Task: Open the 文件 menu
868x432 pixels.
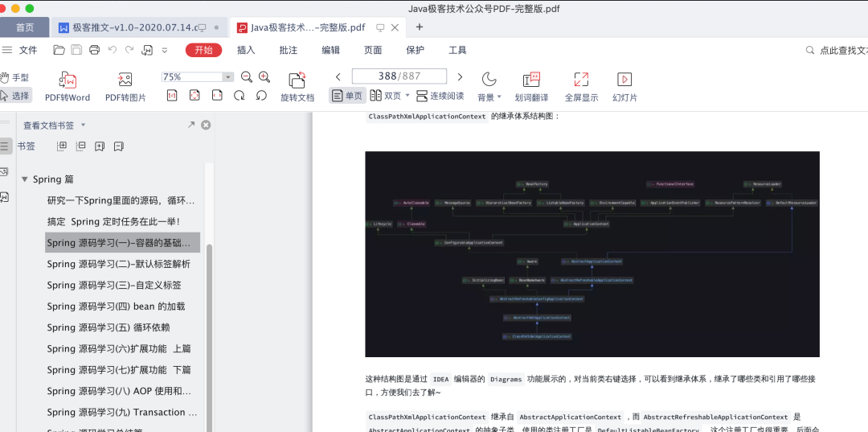Action: coord(28,50)
